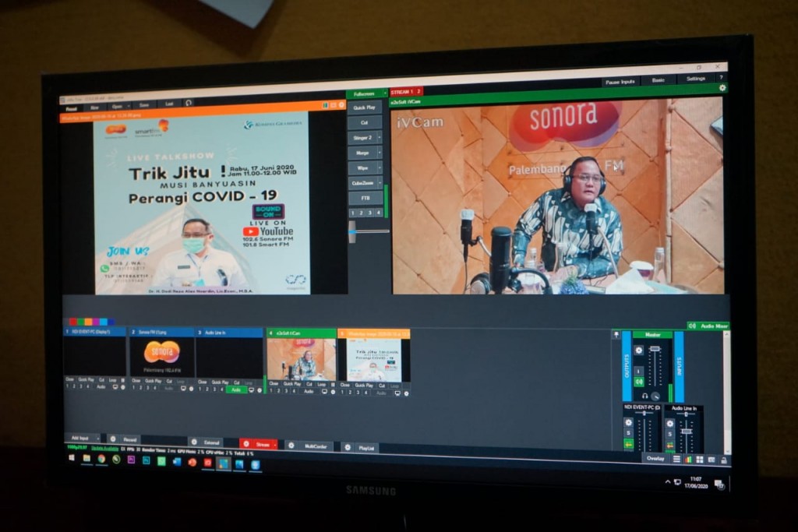Select the Basic option in top bar
Screen dimensions: 798x532
[x=659, y=79]
